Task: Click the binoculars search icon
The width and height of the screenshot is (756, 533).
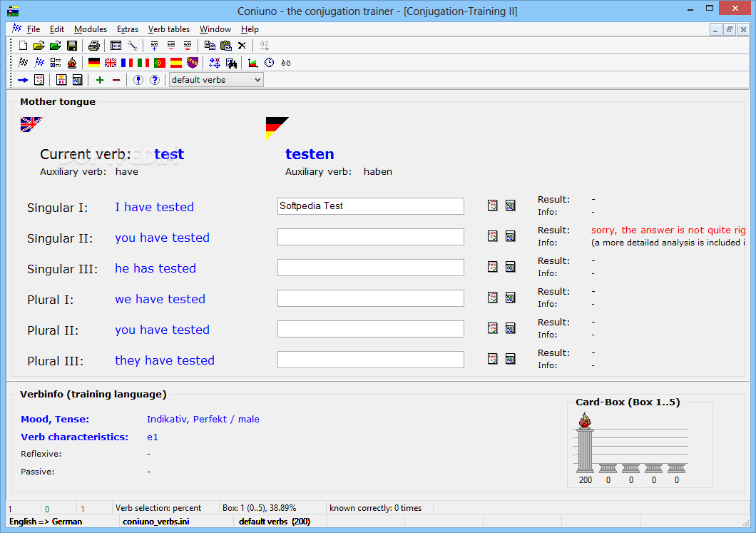Action: [x=231, y=63]
